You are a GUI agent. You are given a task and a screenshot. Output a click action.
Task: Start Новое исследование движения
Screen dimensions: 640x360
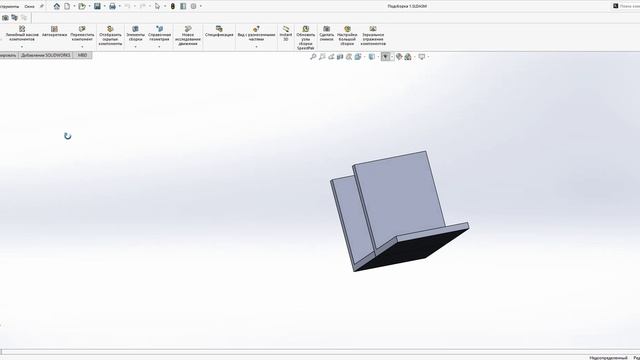[188, 36]
